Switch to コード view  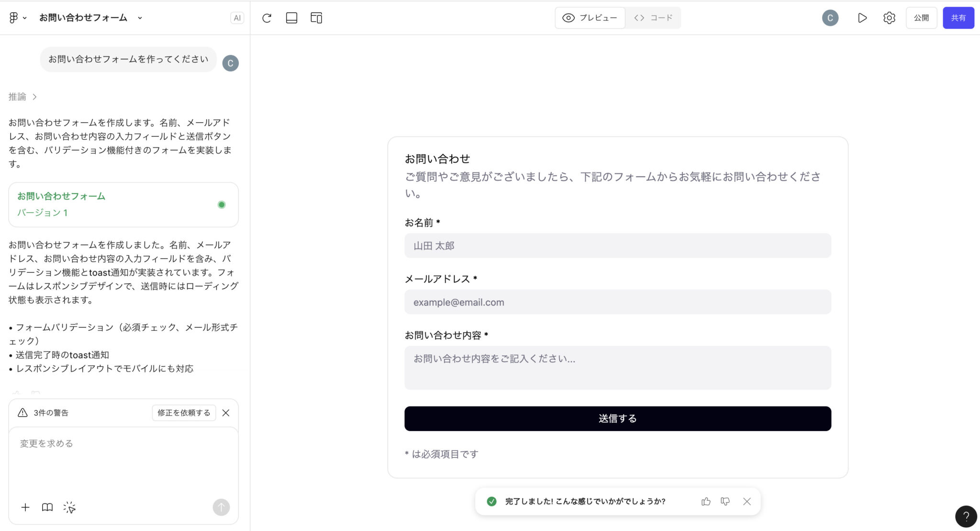[653, 18]
